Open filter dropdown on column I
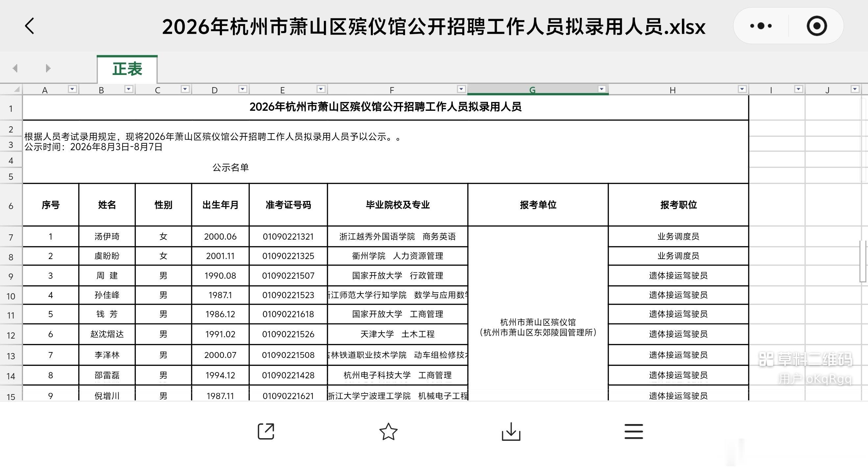This screenshot has height=474, width=868. 798,89
